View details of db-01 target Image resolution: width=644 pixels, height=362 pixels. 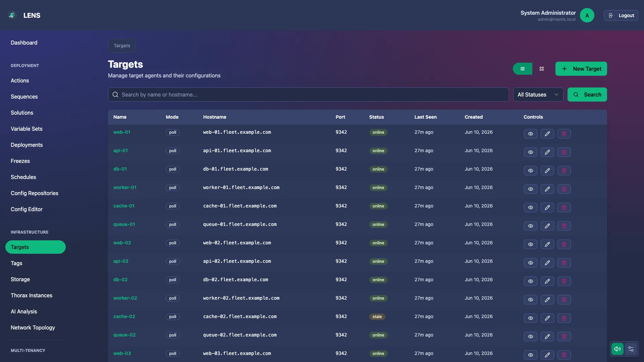pyautogui.click(x=531, y=171)
